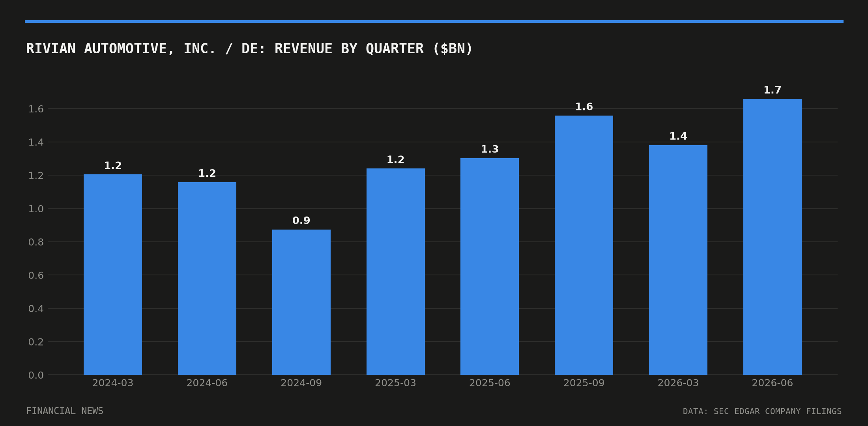Select the 2025-09 revenue bar
Image resolution: width=868 pixels, height=426 pixels.
tap(584, 245)
